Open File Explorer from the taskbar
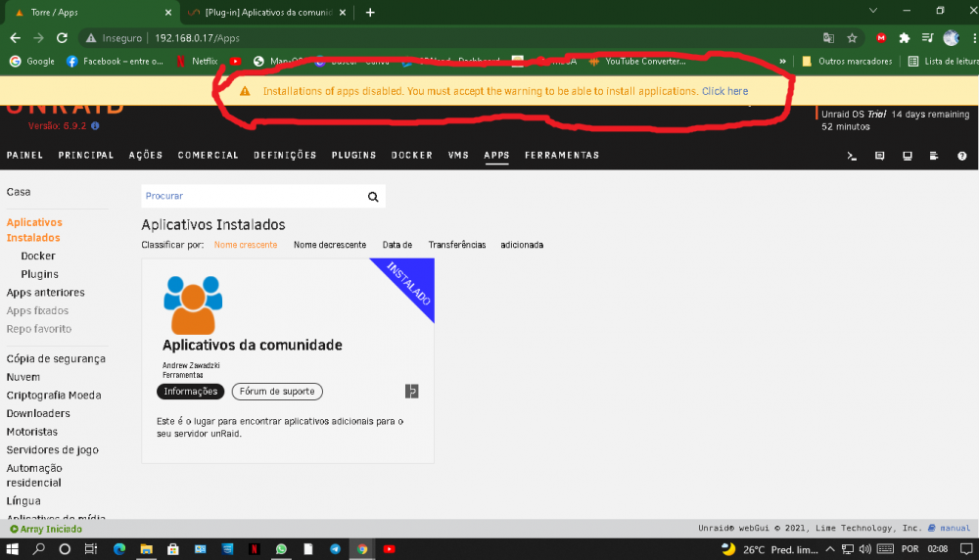The height and width of the screenshot is (560, 979). tap(146, 549)
